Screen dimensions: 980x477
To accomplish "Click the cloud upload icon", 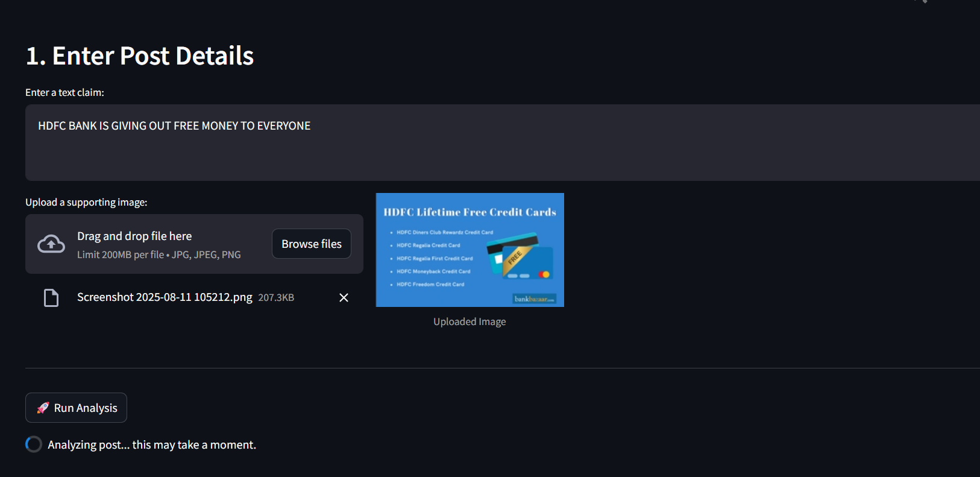I will 51,244.
